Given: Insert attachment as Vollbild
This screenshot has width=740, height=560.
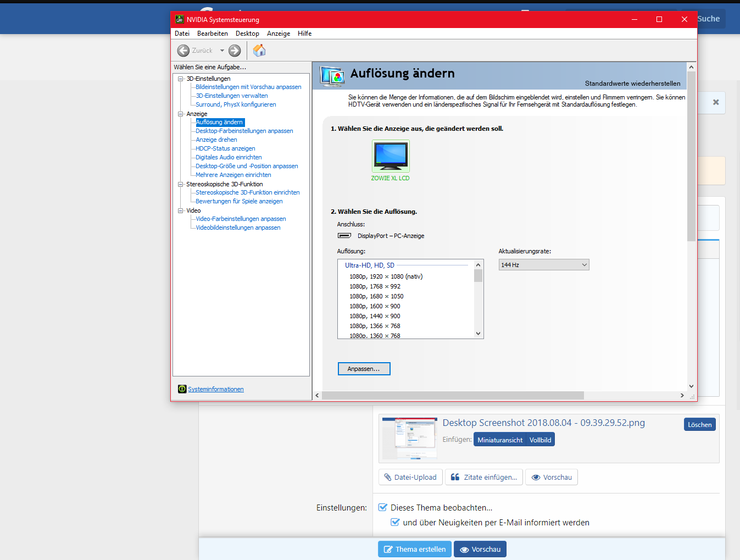Looking at the screenshot, I should point(540,440).
